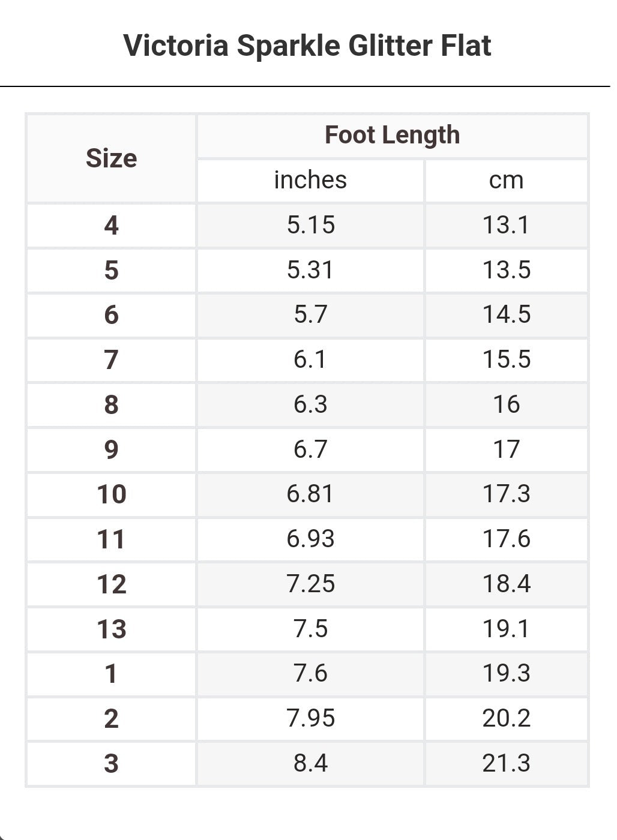Click the 17 cm value
The width and height of the screenshot is (617, 840).
click(506, 449)
